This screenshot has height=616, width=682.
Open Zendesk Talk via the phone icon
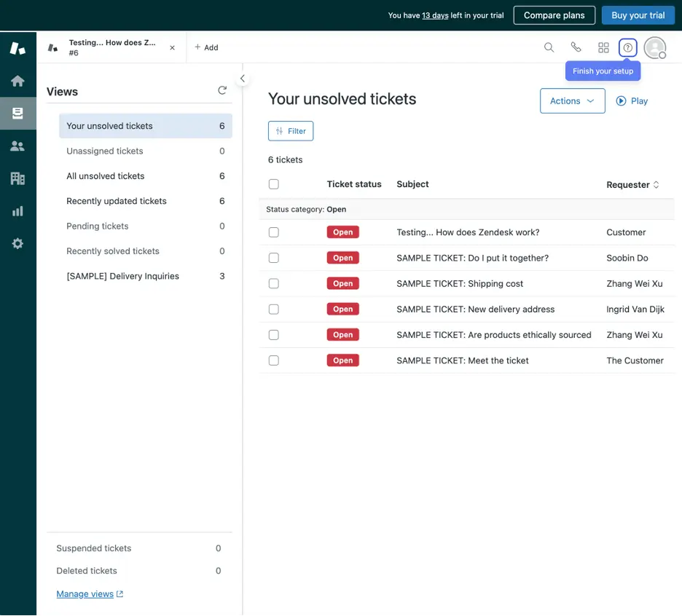576,47
